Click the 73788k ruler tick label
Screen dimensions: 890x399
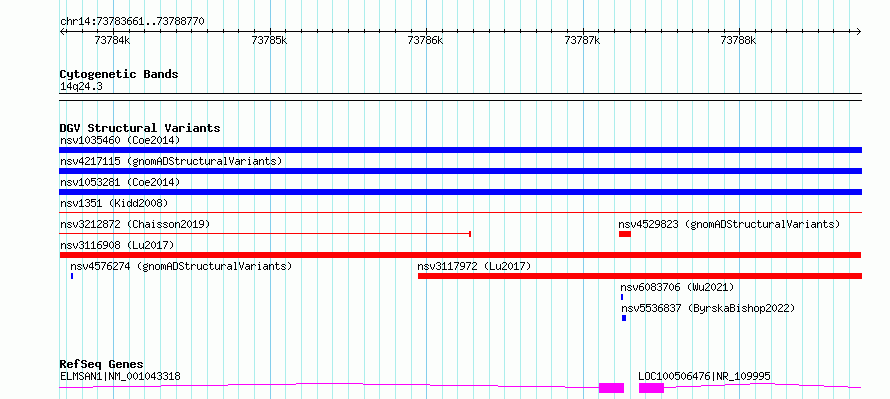pos(738,40)
